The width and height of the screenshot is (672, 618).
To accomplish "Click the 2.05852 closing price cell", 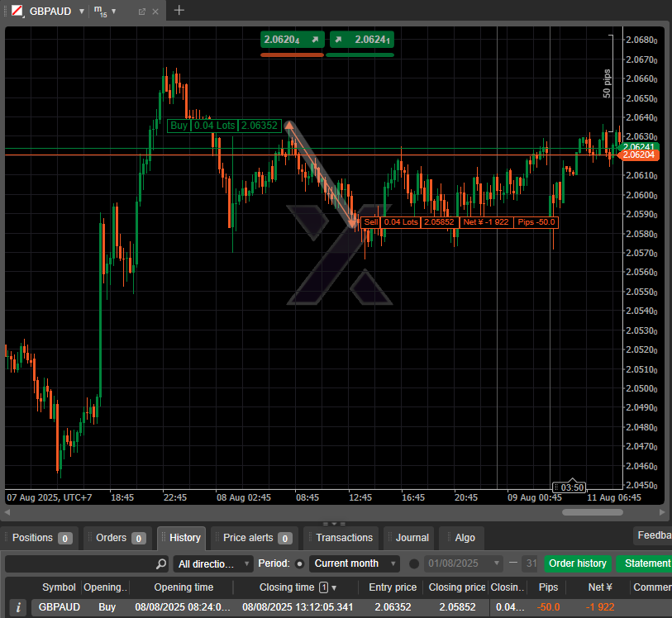I will 457,607.
